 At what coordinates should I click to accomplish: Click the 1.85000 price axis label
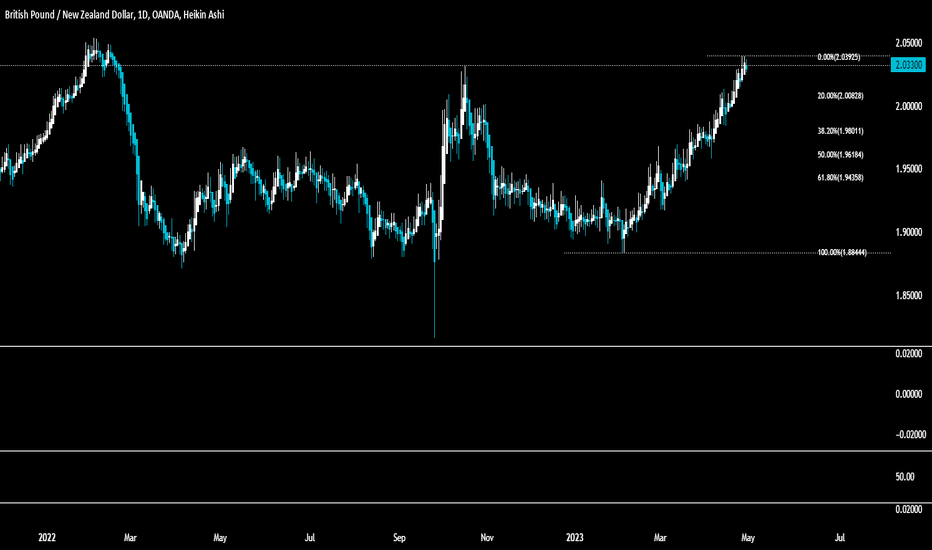(909, 296)
